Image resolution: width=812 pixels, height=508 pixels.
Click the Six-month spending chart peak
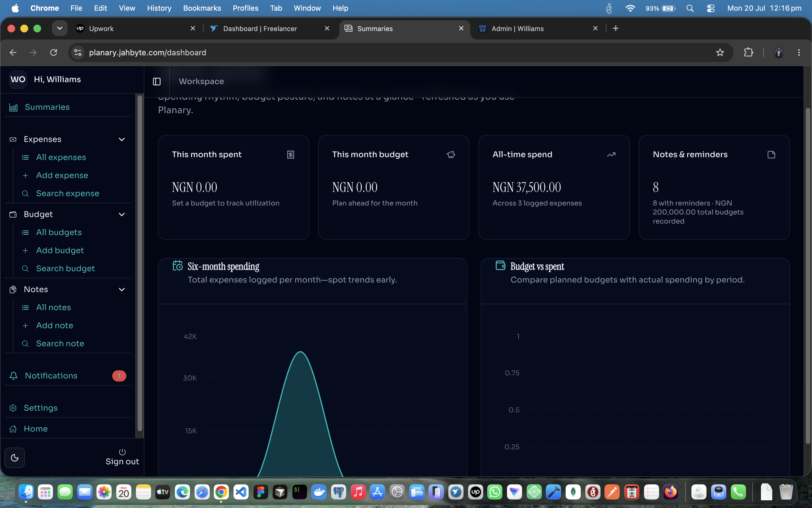(300, 352)
